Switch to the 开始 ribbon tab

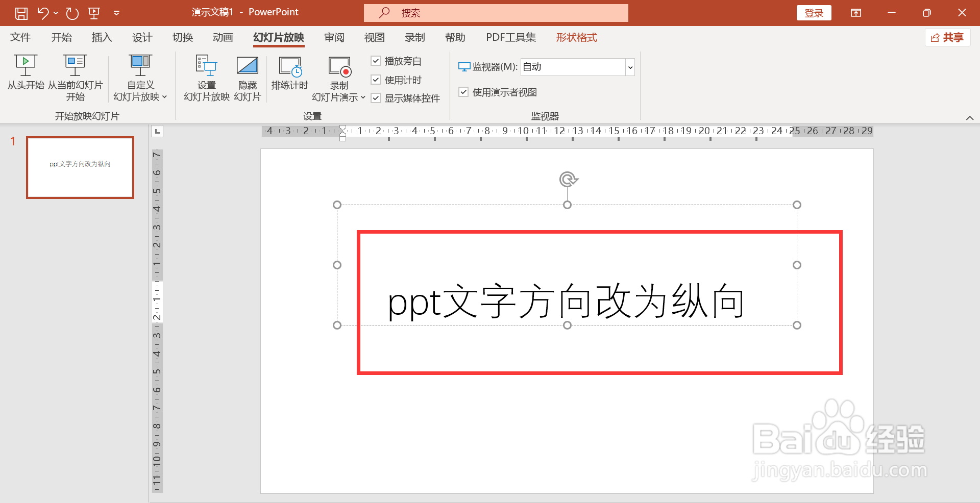pos(61,37)
